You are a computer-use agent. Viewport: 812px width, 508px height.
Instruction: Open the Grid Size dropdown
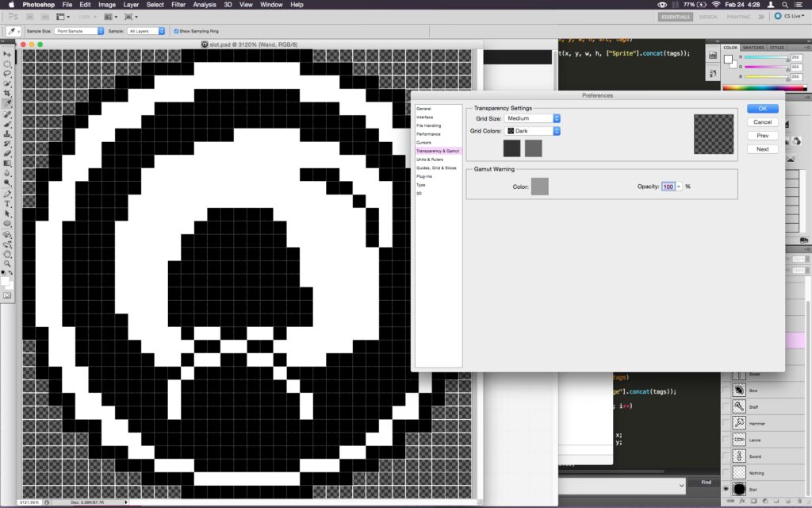[x=533, y=118]
